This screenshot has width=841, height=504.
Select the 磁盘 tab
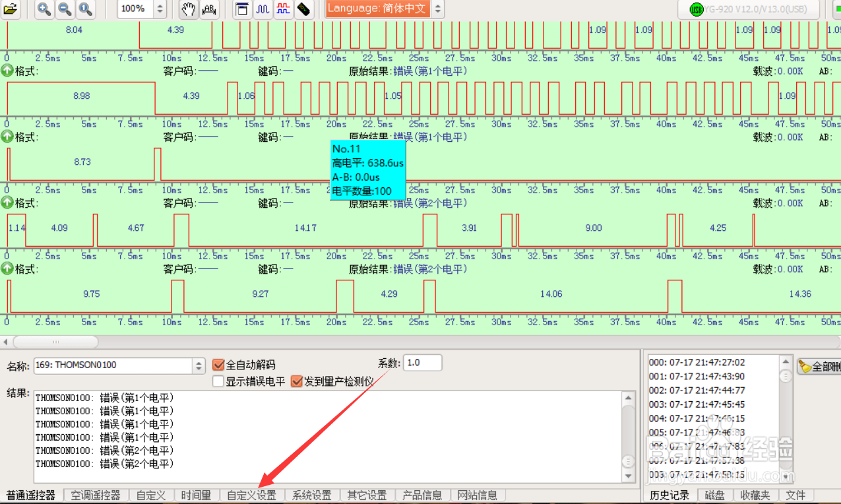point(715,495)
